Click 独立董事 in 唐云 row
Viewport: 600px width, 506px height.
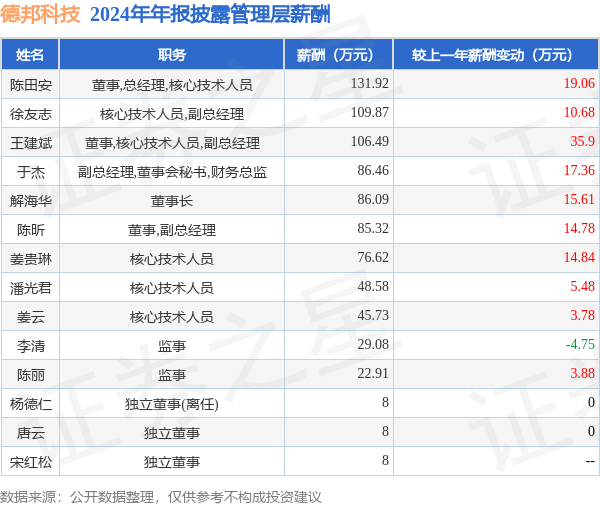(172, 433)
